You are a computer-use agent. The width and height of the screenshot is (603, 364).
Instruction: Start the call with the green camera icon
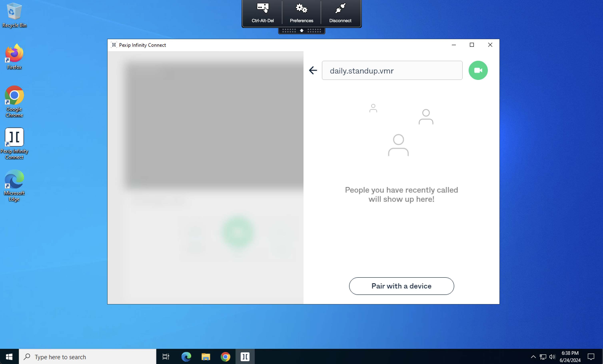pyautogui.click(x=478, y=70)
